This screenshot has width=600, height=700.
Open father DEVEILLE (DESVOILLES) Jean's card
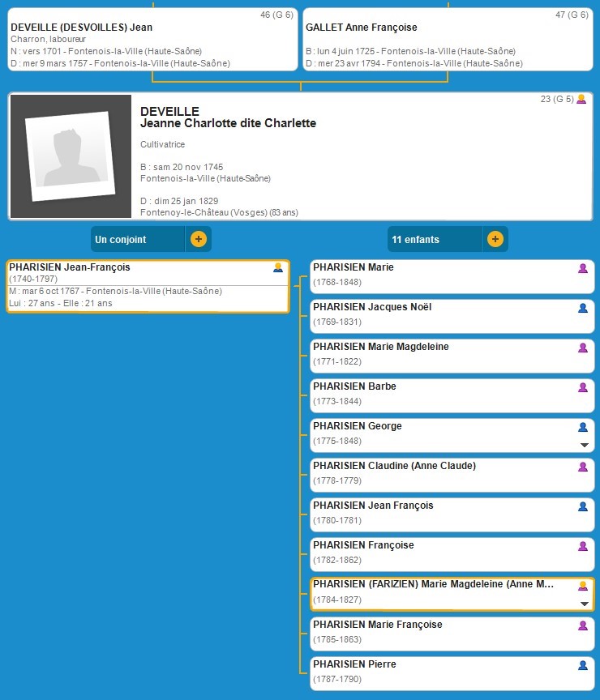click(x=152, y=40)
